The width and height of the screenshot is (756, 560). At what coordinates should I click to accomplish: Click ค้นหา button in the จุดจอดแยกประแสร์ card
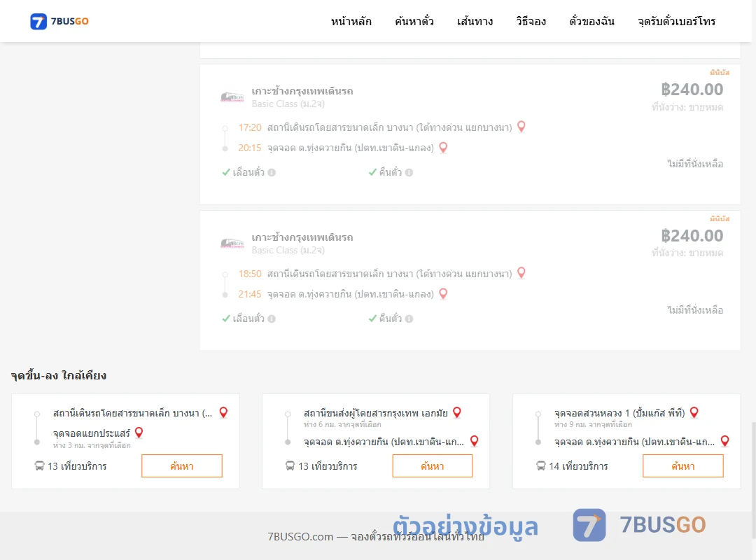tap(182, 466)
